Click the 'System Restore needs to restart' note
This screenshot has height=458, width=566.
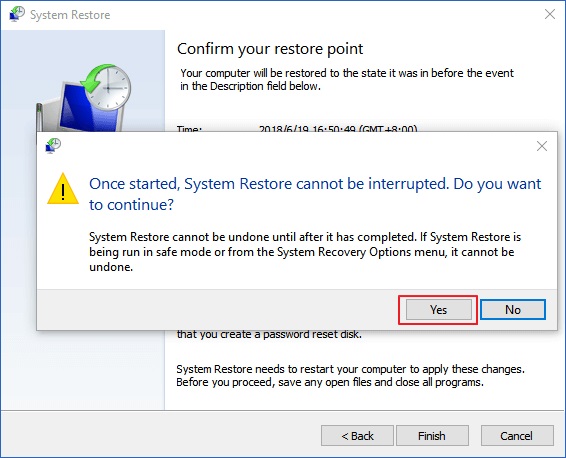(350, 375)
